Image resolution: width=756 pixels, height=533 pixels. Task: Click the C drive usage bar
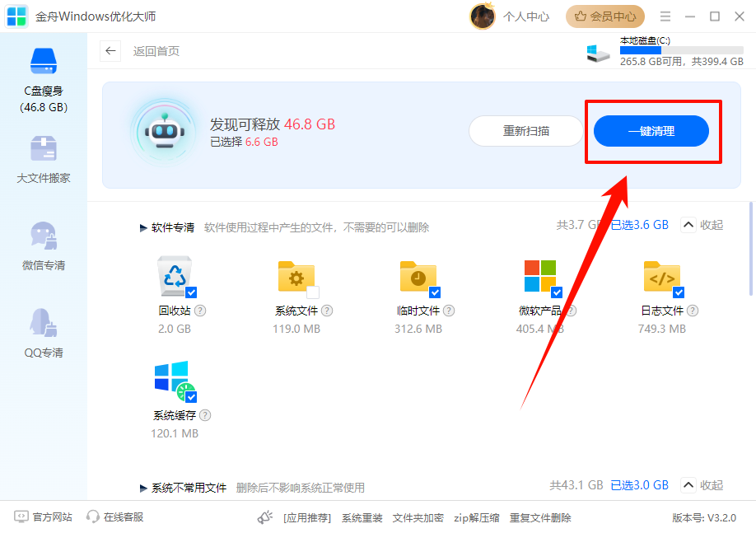coord(682,50)
